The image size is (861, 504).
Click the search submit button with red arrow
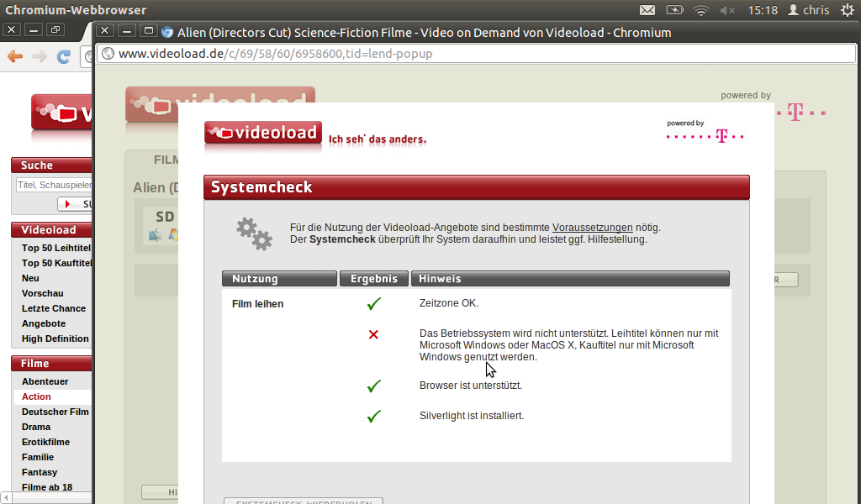[75, 204]
